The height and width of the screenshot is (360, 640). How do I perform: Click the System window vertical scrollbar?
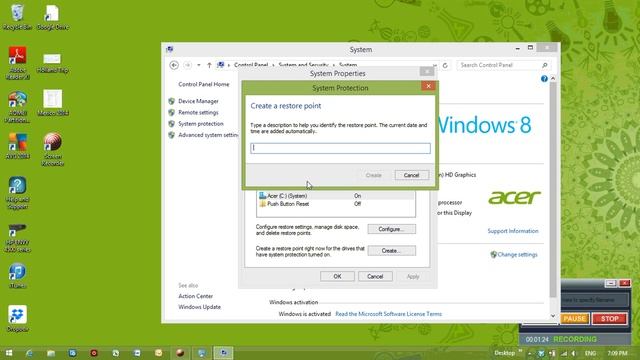click(x=553, y=190)
